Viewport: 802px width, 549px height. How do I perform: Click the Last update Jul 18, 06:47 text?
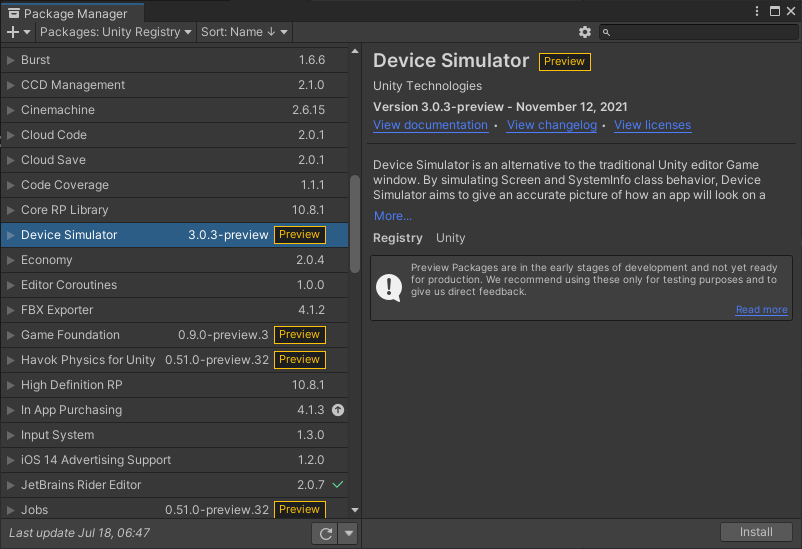pyautogui.click(x=79, y=533)
